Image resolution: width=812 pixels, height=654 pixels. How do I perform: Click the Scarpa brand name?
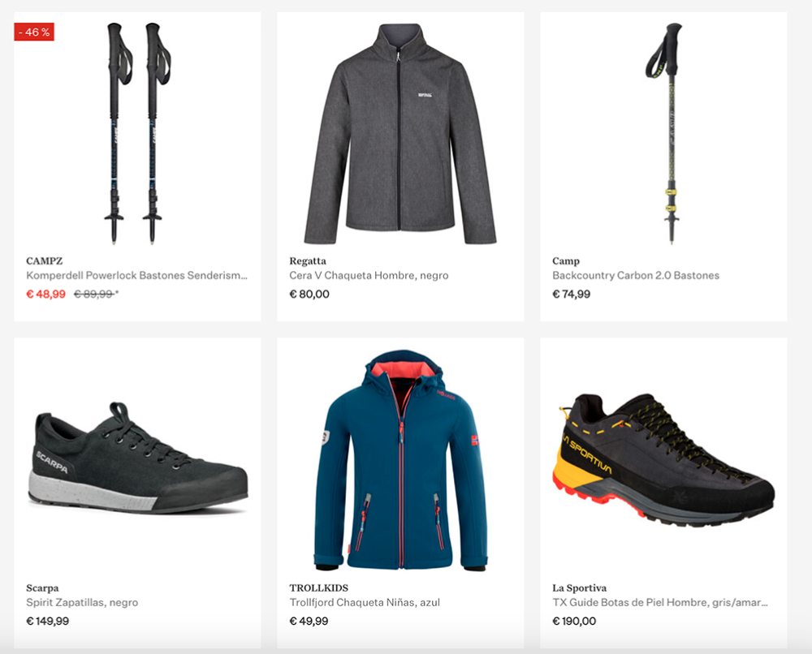[x=42, y=587]
